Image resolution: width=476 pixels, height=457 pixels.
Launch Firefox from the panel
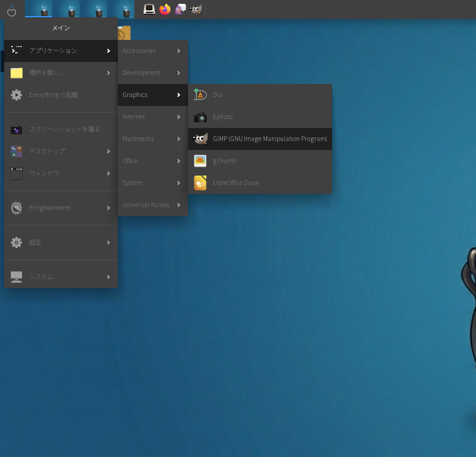(165, 10)
